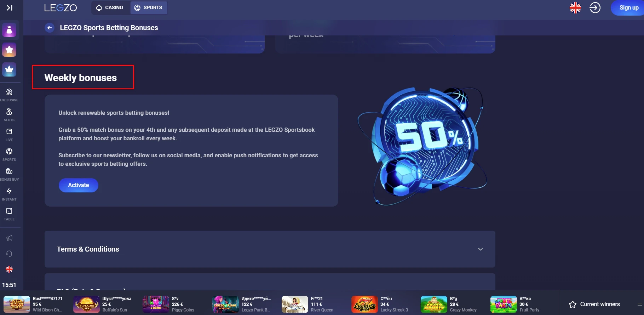Click the Terms & Conditions chevron arrow
Viewport: 644px width, 315px height.
pyautogui.click(x=480, y=249)
